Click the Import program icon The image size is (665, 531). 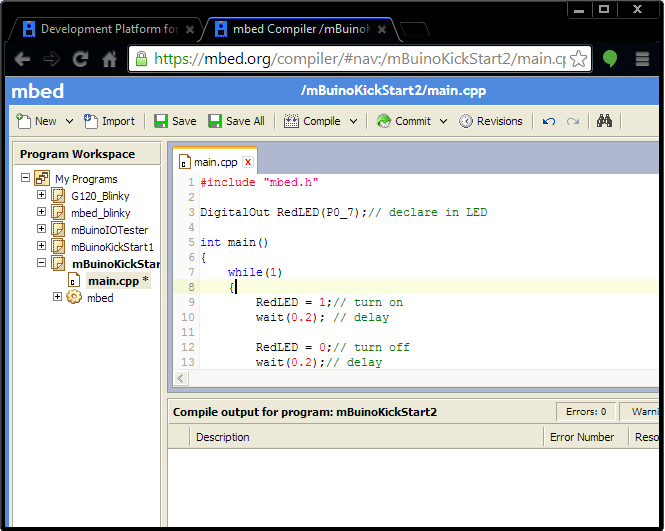point(90,121)
